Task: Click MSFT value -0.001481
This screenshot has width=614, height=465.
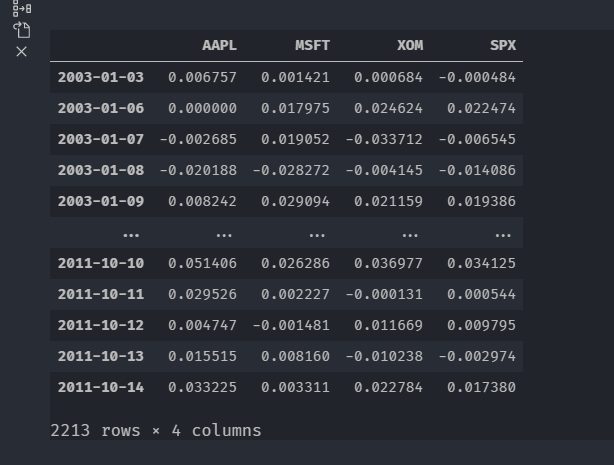Action: coord(291,325)
